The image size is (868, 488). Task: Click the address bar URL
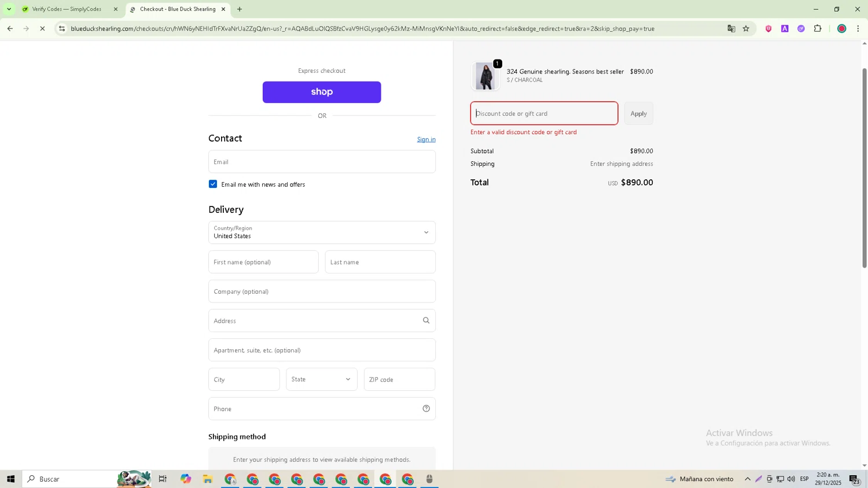pyautogui.click(x=362, y=28)
